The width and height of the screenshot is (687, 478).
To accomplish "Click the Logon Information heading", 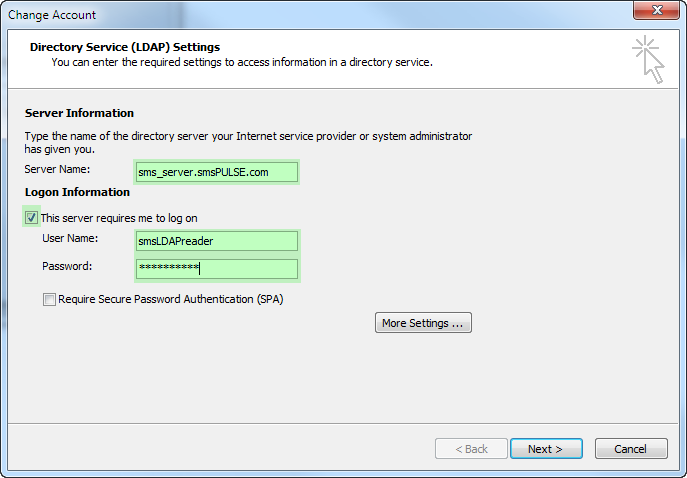I will click(x=77, y=192).
